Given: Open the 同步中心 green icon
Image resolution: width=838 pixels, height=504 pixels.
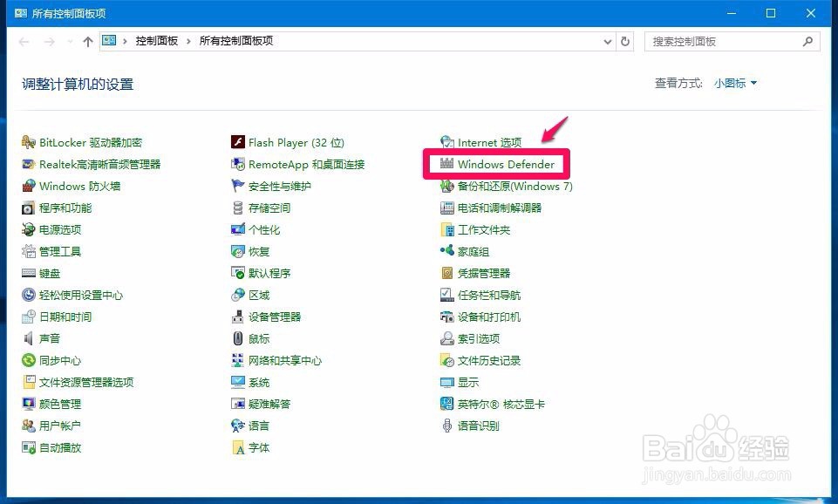Looking at the screenshot, I should pos(28,360).
